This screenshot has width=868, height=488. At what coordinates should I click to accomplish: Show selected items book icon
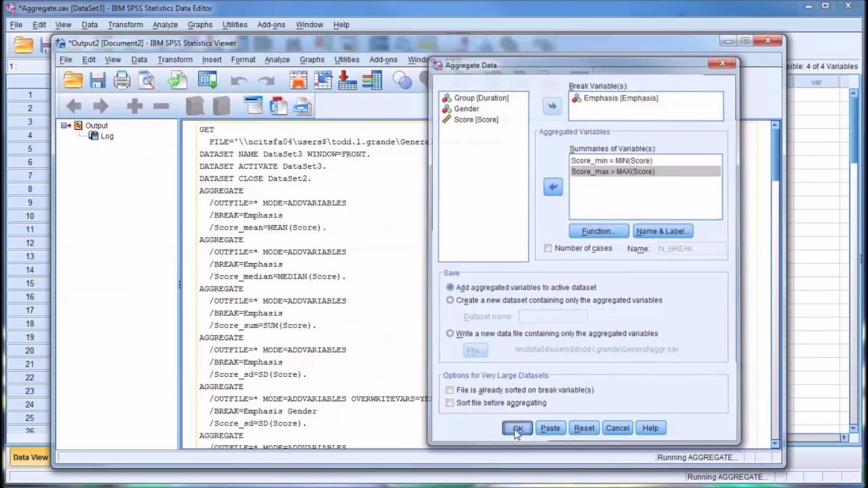pos(195,106)
